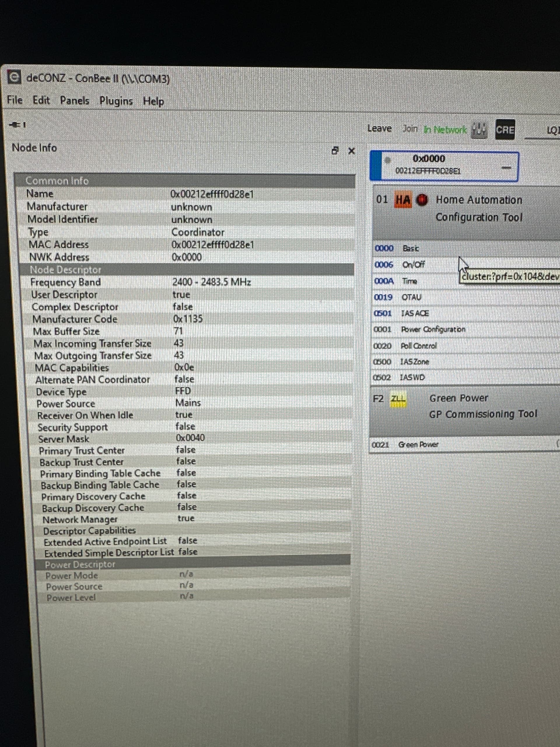Click the Leave button
560x747 pixels.
click(x=379, y=128)
